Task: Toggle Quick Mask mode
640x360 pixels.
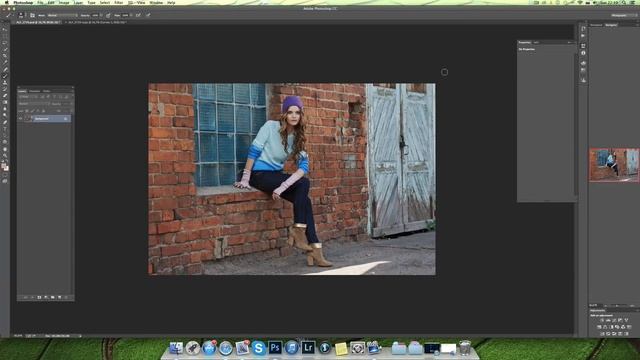Action: point(5,176)
